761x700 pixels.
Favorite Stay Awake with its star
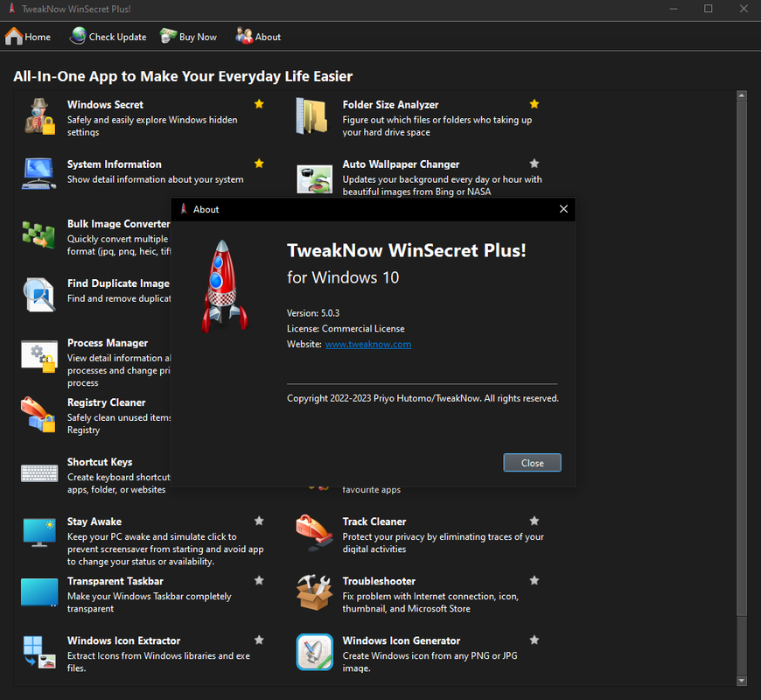click(x=259, y=521)
